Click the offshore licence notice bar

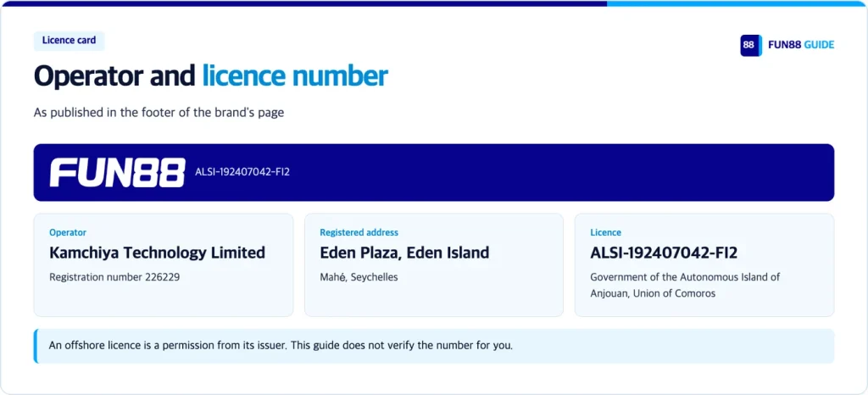434,347
